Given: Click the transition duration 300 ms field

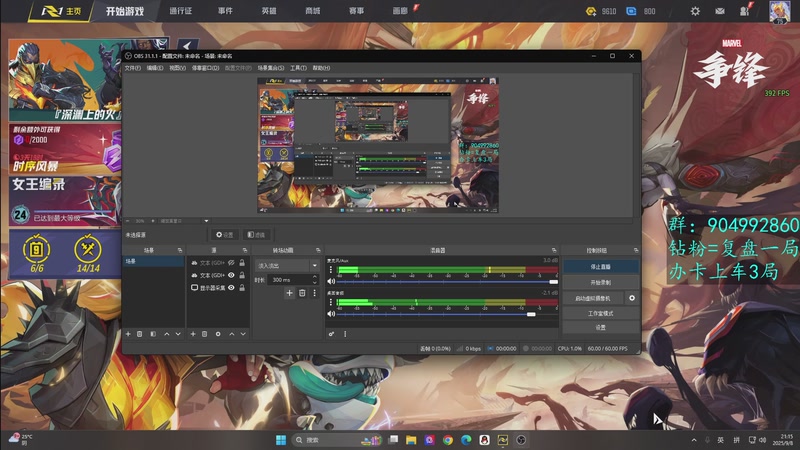Looking at the screenshot, I should coord(289,280).
